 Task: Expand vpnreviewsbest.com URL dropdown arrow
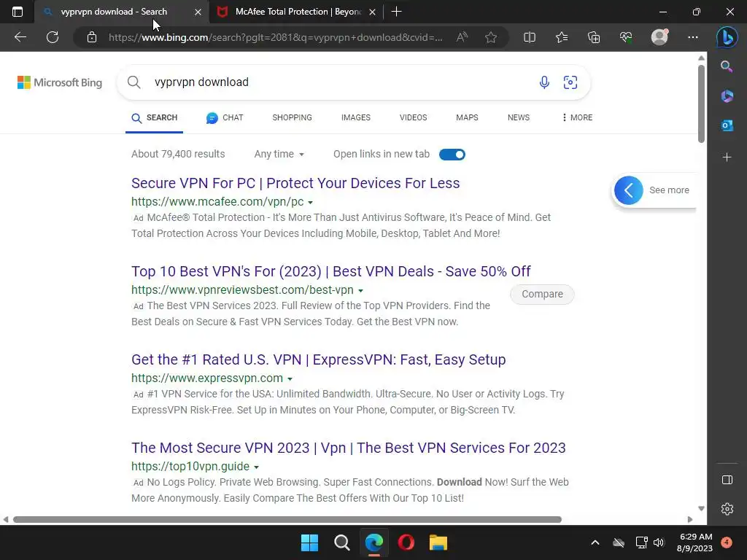tap(360, 290)
